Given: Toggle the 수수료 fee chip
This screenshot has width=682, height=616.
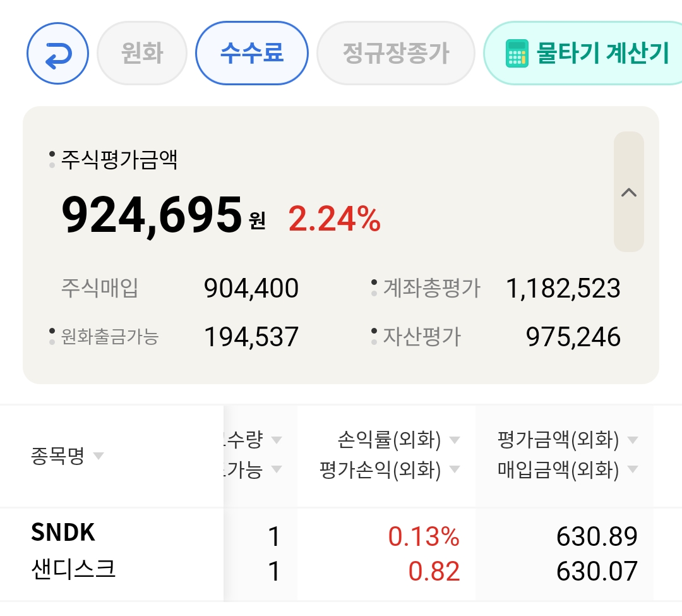Looking at the screenshot, I should [251, 53].
